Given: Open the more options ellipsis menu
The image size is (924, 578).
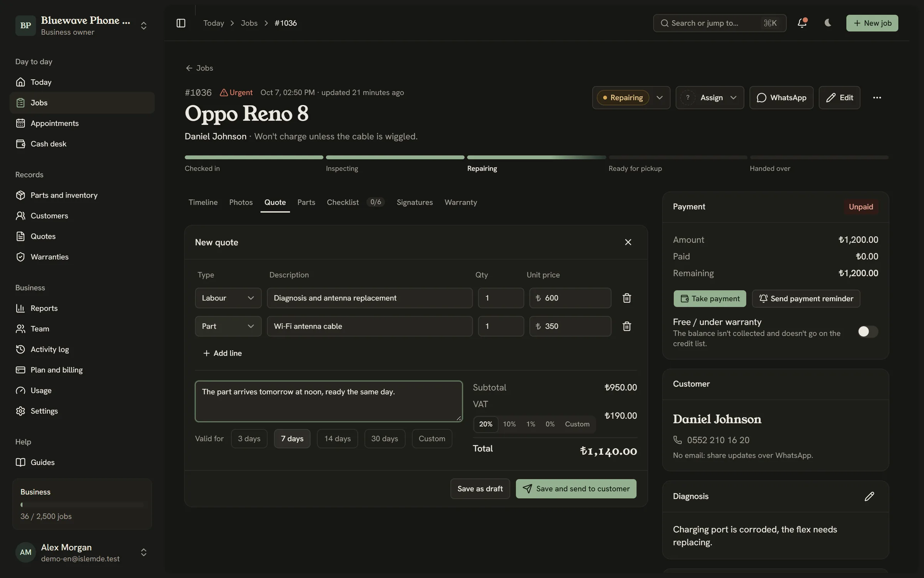Looking at the screenshot, I should click(x=877, y=97).
